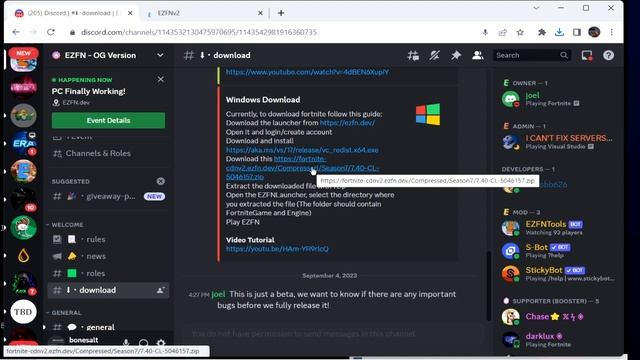Click the Windows logo thumbnail in embed
640x360 pixels.
(428, 114)
